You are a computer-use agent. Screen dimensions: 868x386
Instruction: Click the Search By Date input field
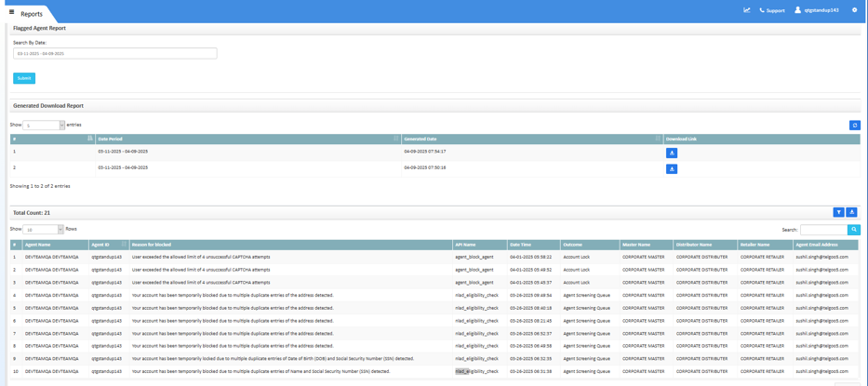[114, 54]
